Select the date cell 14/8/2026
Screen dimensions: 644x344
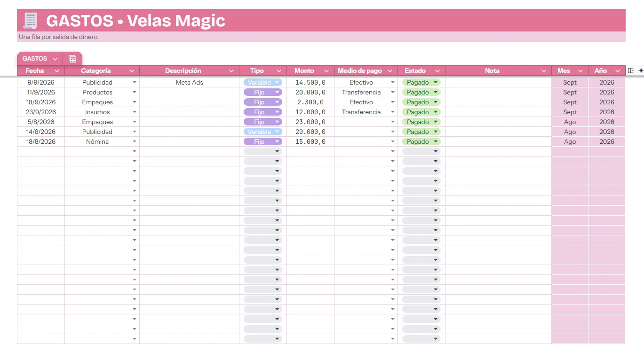(x=41, y=132)
